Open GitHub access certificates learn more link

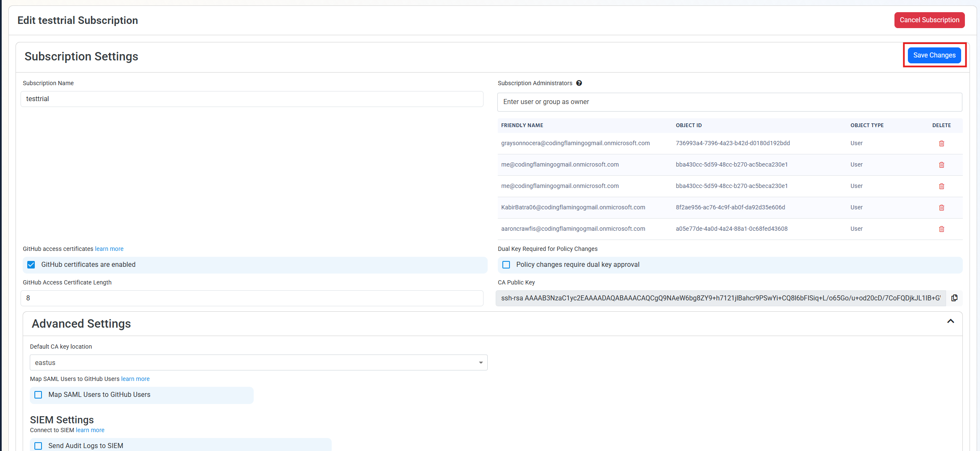click(x=109, y=249)
